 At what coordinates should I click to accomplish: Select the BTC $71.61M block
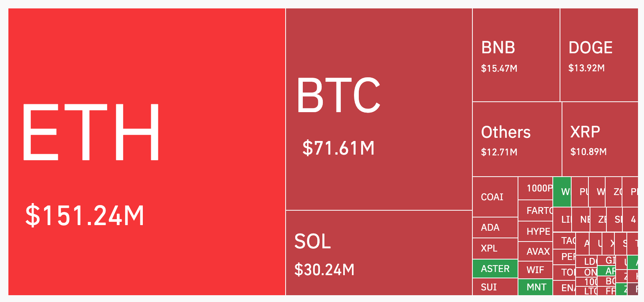pos(379,109)
